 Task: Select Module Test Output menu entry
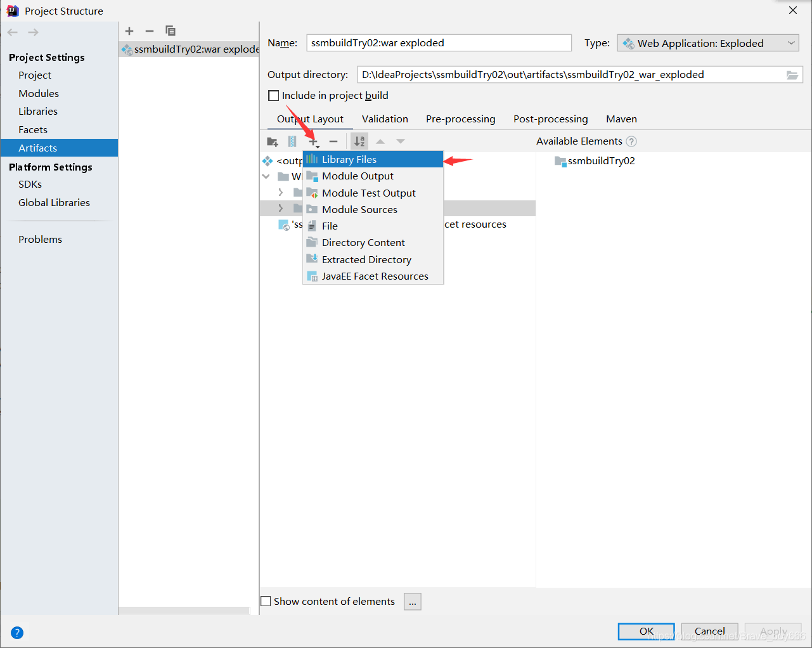pos(373,193)
